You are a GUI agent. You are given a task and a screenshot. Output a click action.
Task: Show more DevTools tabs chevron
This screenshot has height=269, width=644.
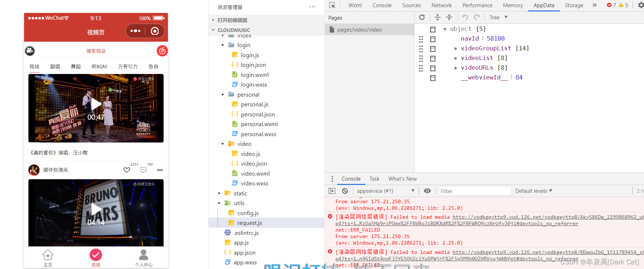tap(594, 5)
